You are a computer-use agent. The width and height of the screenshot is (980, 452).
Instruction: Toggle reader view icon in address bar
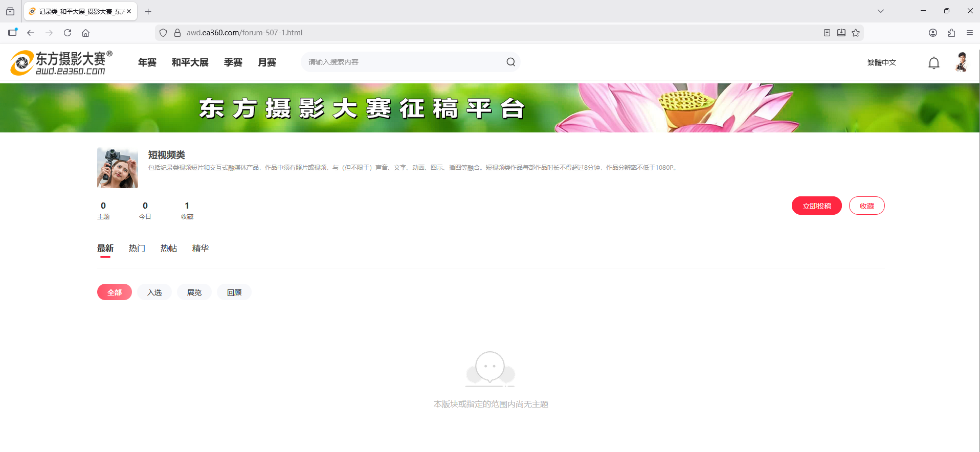(x=827, y=33)
